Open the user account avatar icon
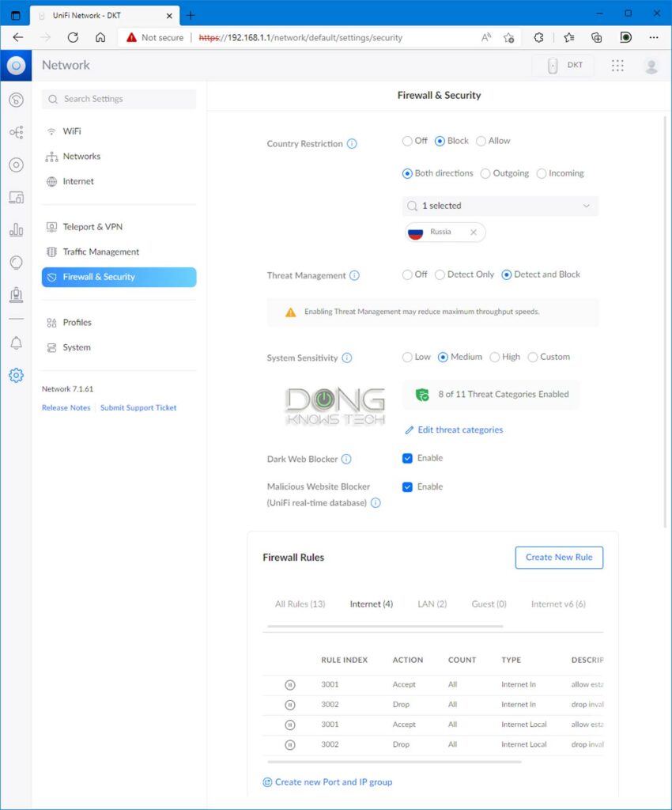 pyautogui.click(x=651, y=66)
